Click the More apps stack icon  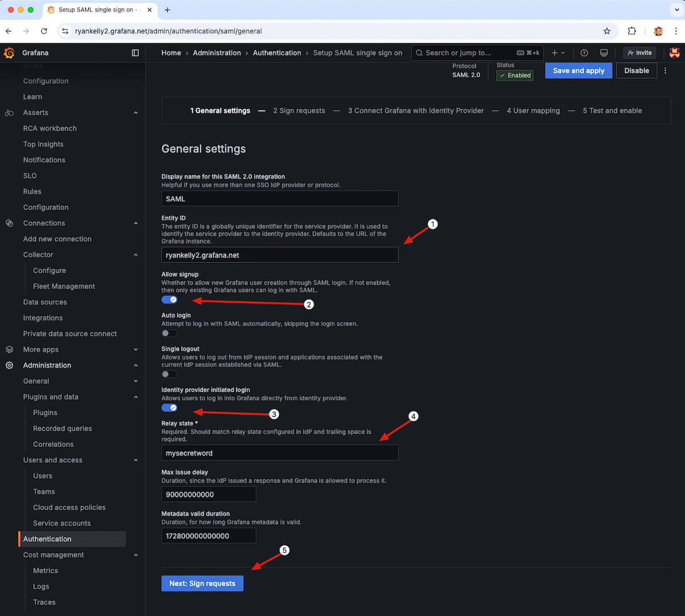[9, 350]
